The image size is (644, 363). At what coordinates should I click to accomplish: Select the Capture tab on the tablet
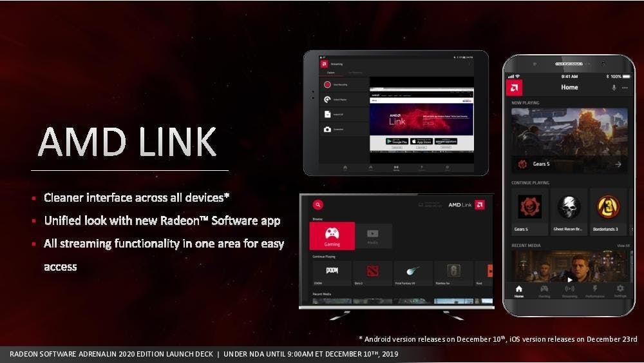330,73
